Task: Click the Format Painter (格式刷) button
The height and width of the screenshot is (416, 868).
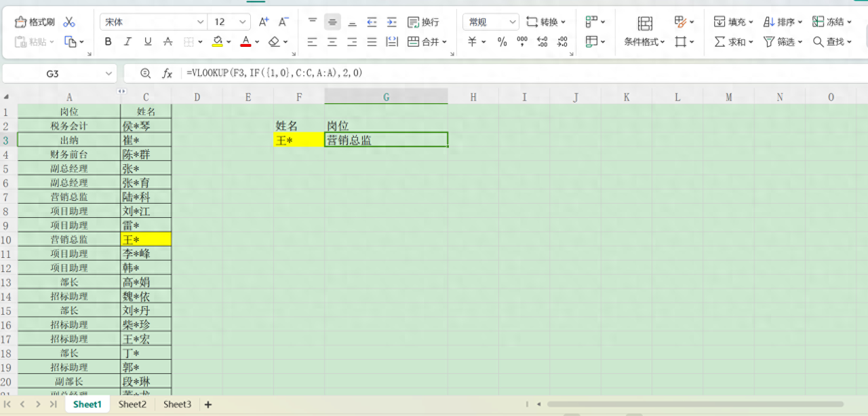Action: point(35,22)
